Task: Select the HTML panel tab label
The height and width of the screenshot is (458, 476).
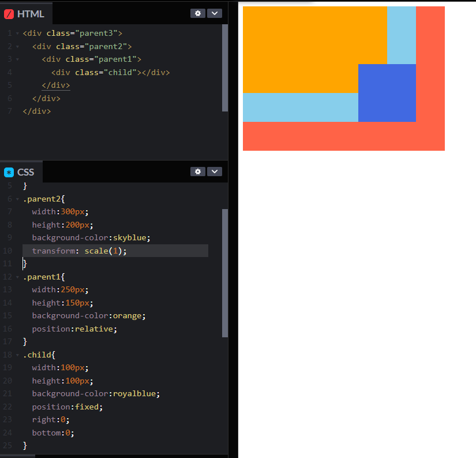Action: pyautogui.click(x=31, y=14)
